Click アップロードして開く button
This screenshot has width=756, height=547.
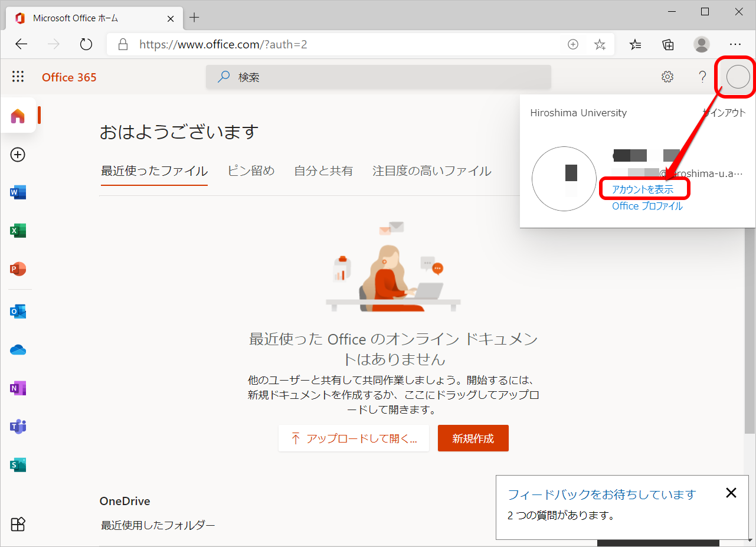(x=354, y=438)
